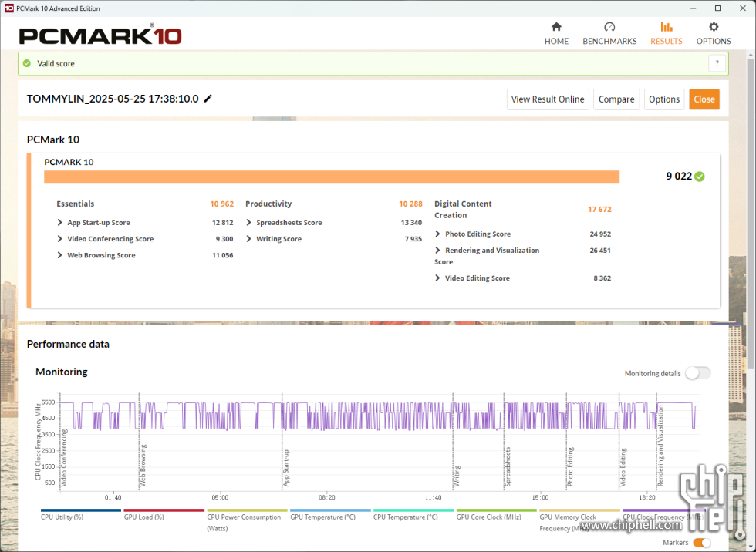The height and width of the screenshot is (552, 756).
Task: Click the App Start-up Score value 12 812
Action: pyautogui.click(x=223, y=223)
